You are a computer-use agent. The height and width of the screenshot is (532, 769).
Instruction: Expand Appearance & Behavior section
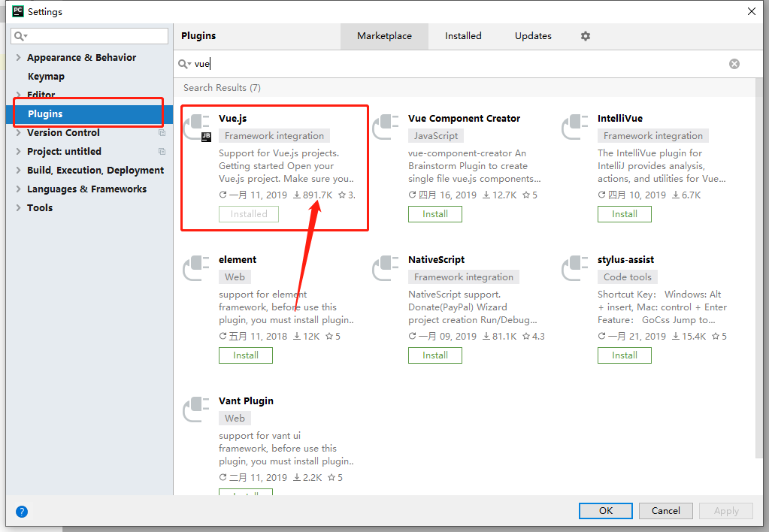18,57
